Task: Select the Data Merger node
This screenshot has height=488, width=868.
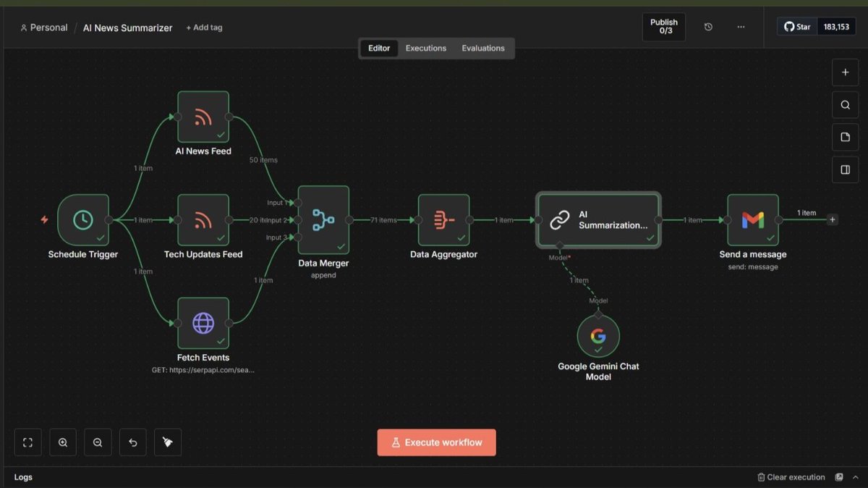Action: click(323, 220)
